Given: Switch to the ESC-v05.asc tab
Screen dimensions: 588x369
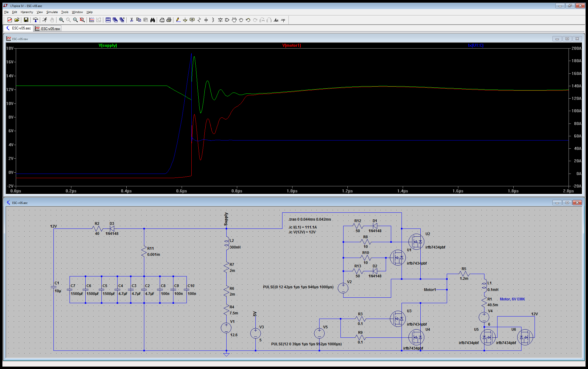Looking at the screenshot, I should pyautogui.click(x=18, y=28).
